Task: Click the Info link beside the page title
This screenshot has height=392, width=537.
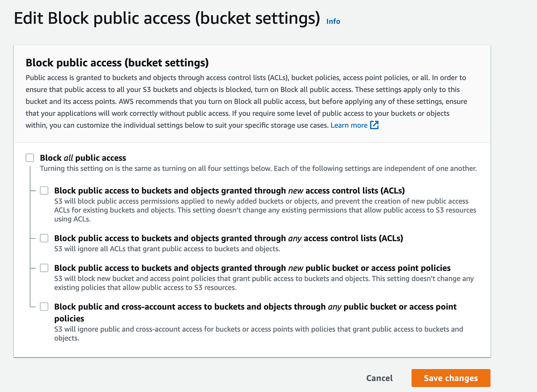Action: tap(333, 21)
